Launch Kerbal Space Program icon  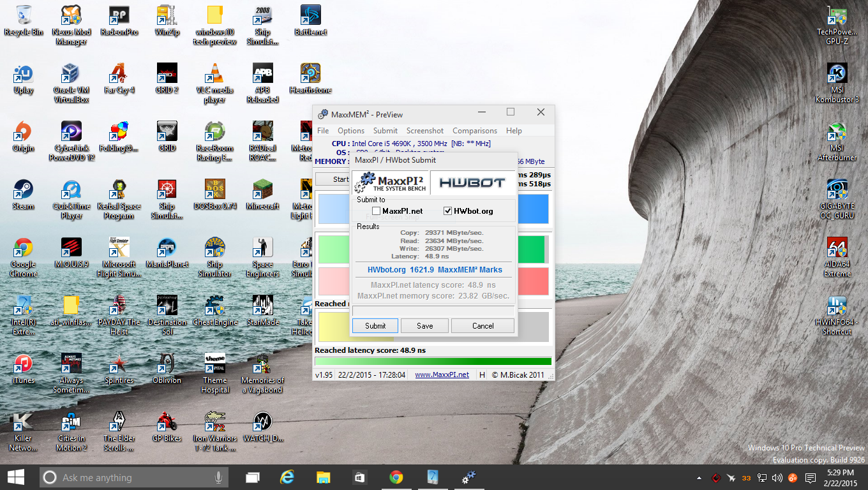pos(119,199)
